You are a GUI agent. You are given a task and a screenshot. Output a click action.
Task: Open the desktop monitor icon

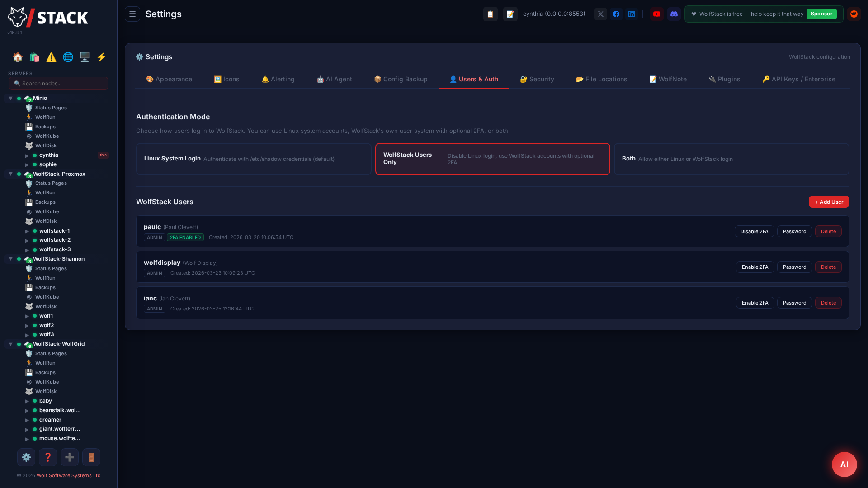[85, 57]
